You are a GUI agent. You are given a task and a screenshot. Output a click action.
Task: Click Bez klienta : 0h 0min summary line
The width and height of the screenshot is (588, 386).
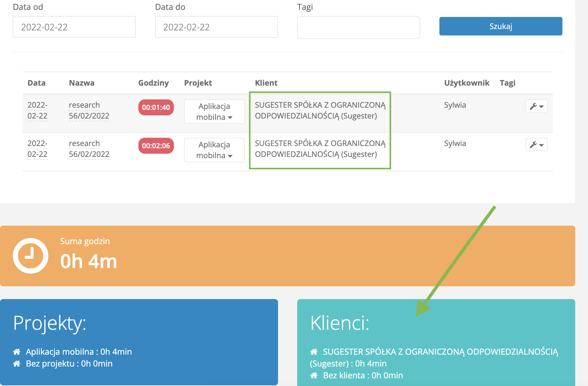point(363,375)
